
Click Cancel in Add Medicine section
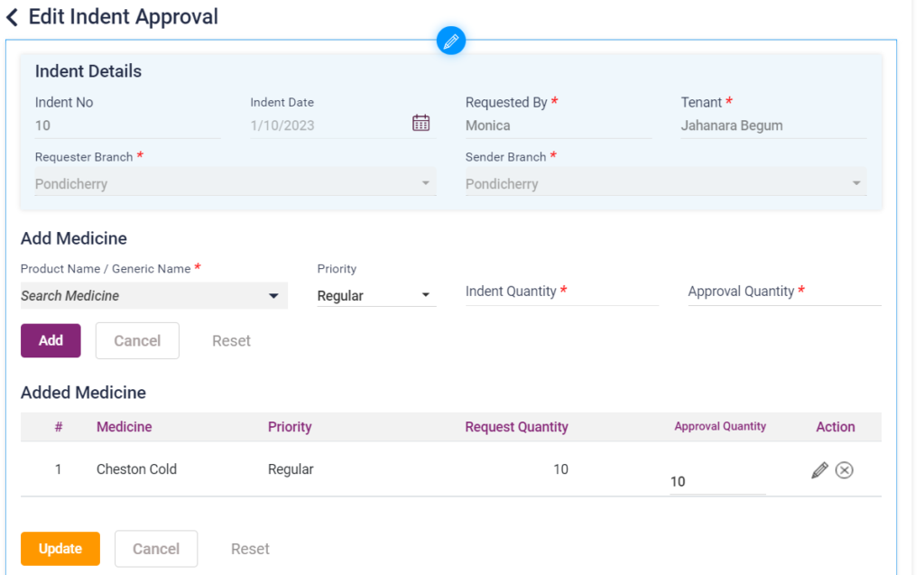coord(137,340)
